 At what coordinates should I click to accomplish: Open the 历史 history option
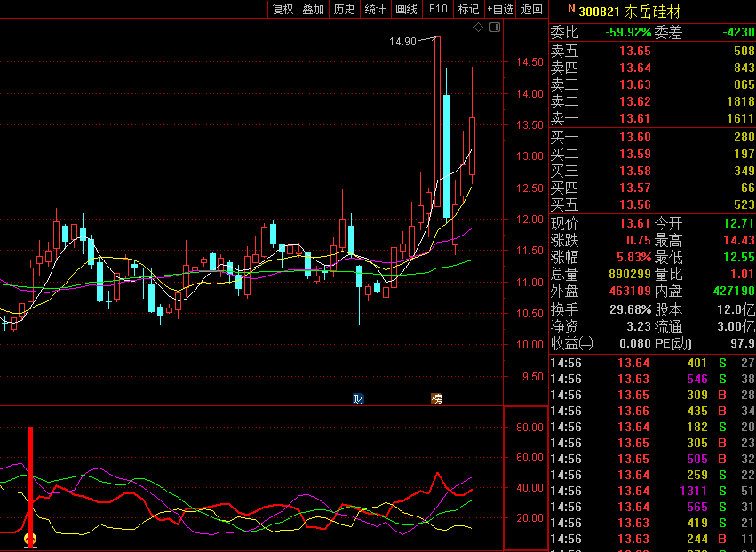345,9
